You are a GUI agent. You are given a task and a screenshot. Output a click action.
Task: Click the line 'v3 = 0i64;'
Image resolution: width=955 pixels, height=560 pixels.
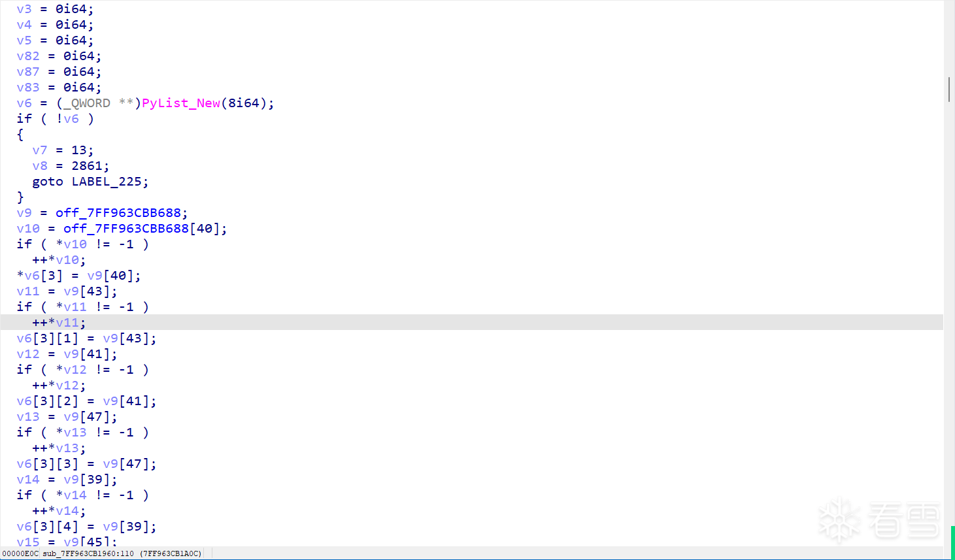point(55,9)
